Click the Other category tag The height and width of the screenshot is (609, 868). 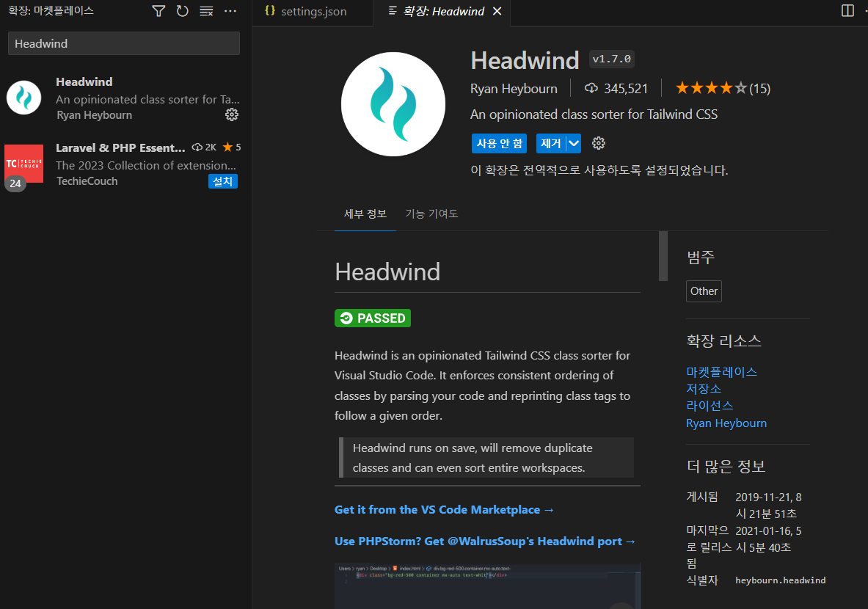pyautogui.click(x=704, y=291)
